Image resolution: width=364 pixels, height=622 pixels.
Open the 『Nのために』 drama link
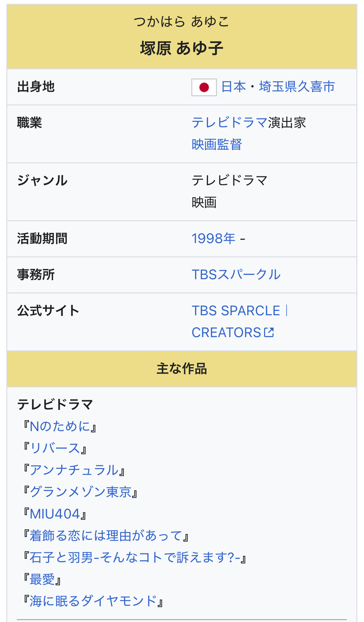[x=60, y=426]
